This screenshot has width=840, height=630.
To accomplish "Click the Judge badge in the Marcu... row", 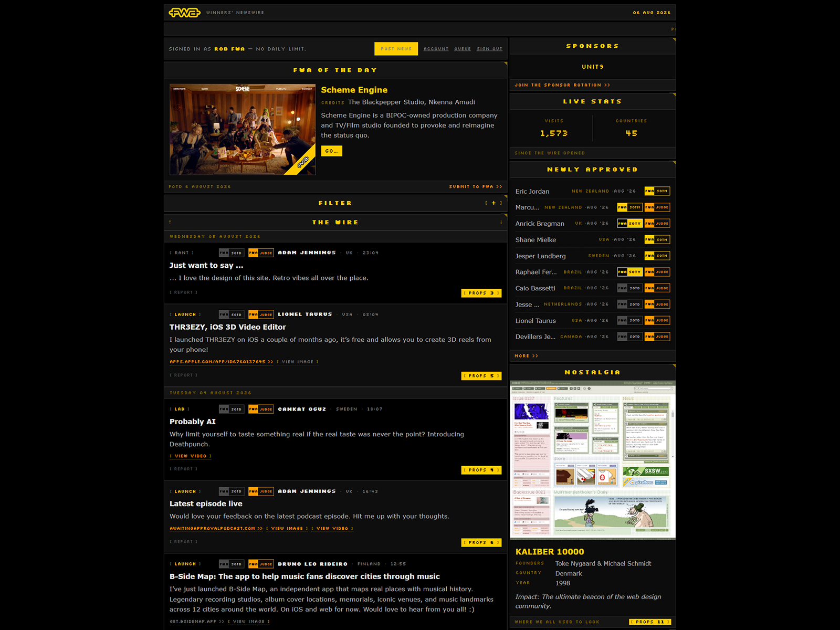I will click(x=657, y=207).
